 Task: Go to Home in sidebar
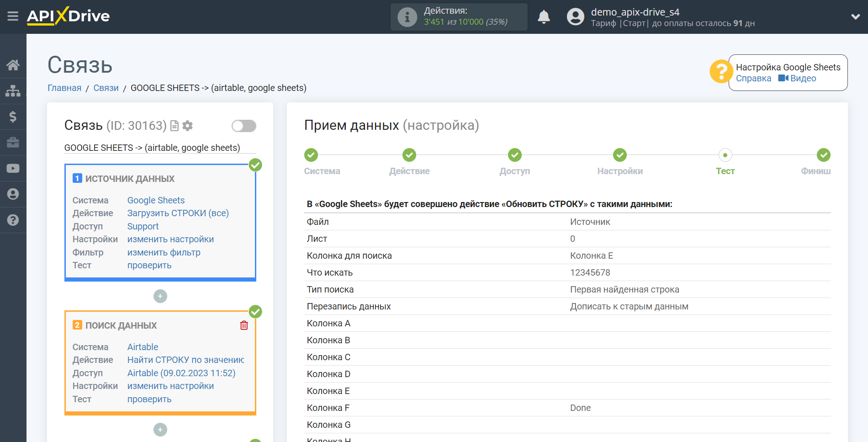pyautogui.click(x=13, y=65)
